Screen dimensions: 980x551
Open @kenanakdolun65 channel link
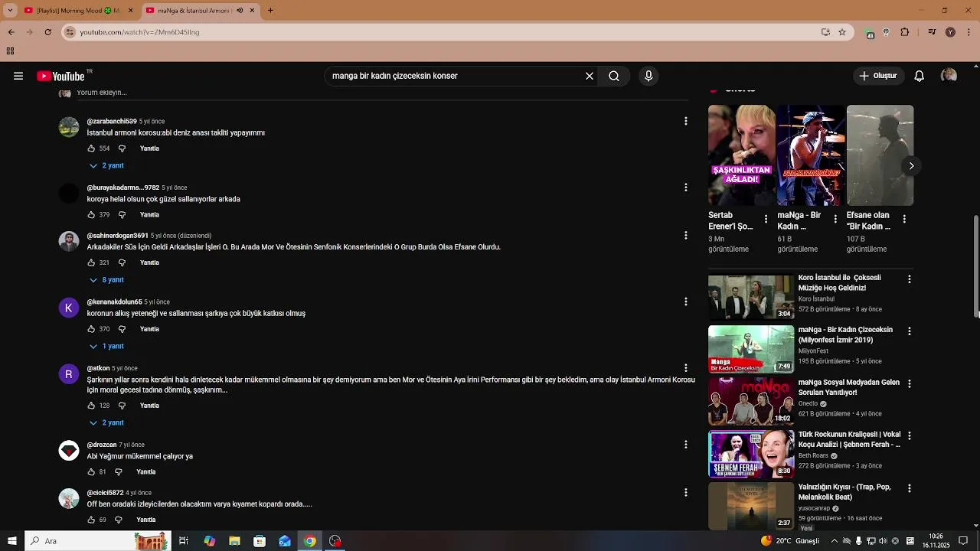[114, 302]
